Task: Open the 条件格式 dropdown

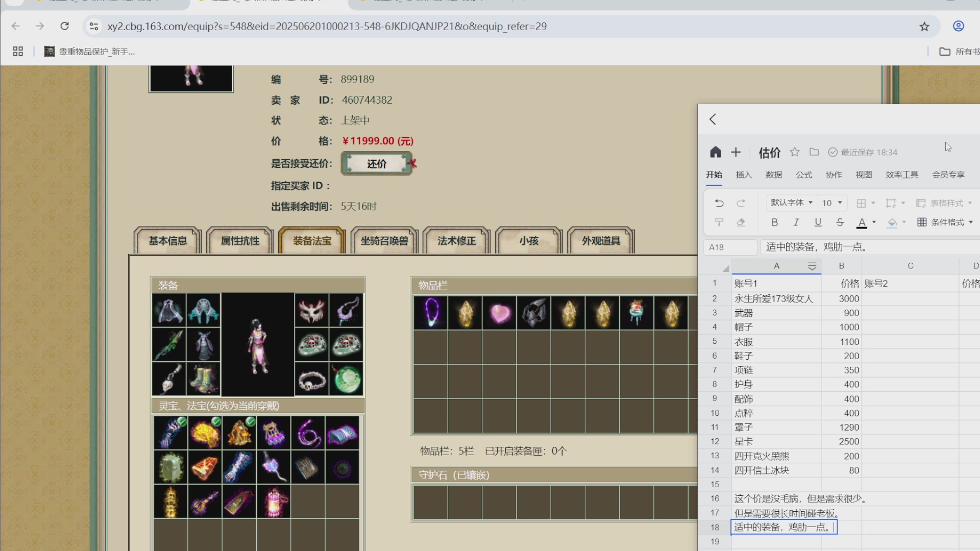Action: (945, 222)
